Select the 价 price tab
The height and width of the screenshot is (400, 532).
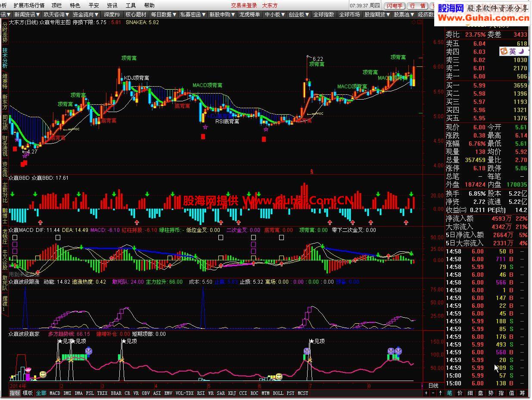click(x=460, y=393)
